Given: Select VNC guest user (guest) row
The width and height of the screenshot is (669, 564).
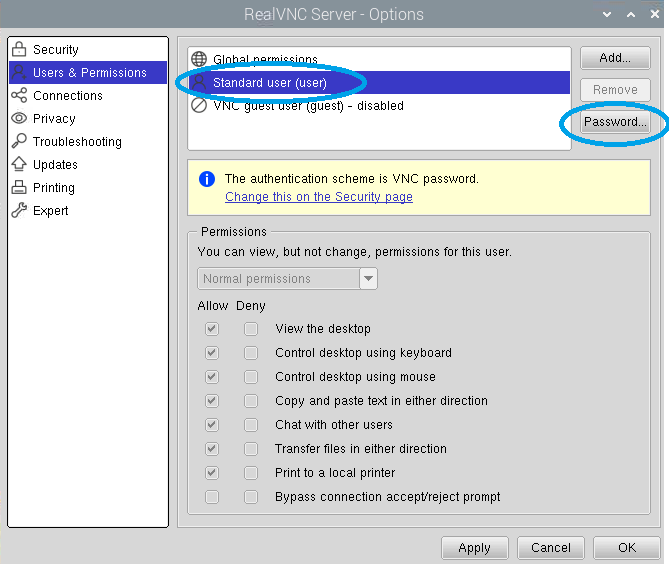Looking at the screenshot, I should coord(379,105).
